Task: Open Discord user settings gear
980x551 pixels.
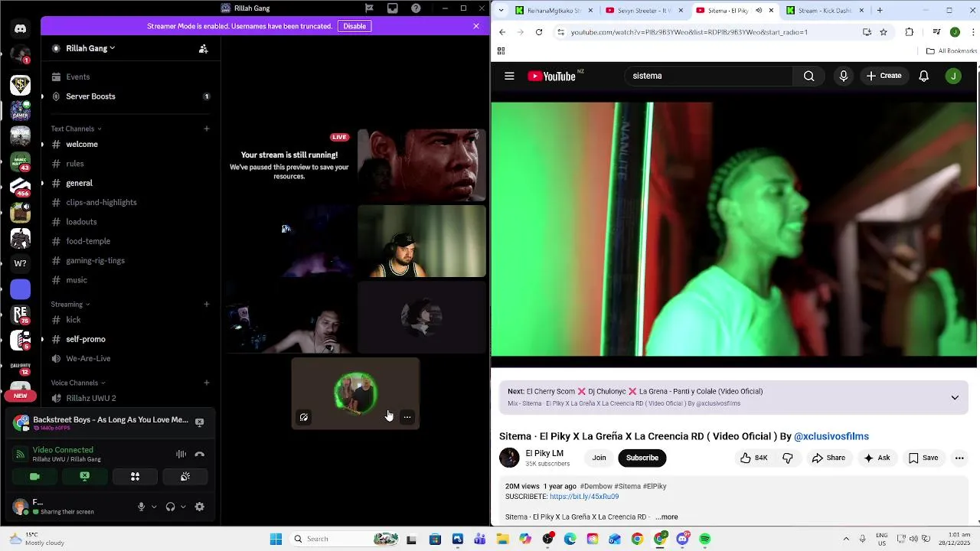Action: pyautogui.click(x=200, y=507)
